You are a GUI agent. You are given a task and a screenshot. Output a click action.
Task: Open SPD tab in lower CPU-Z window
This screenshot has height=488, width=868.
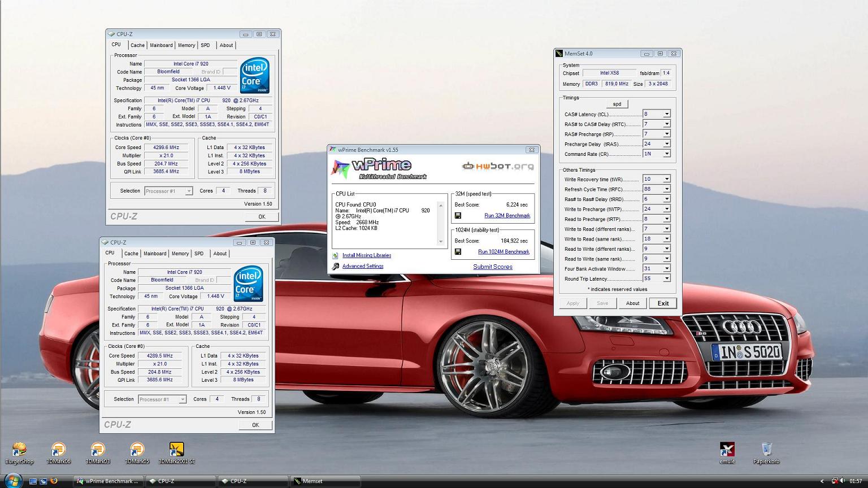pos(199,254)
